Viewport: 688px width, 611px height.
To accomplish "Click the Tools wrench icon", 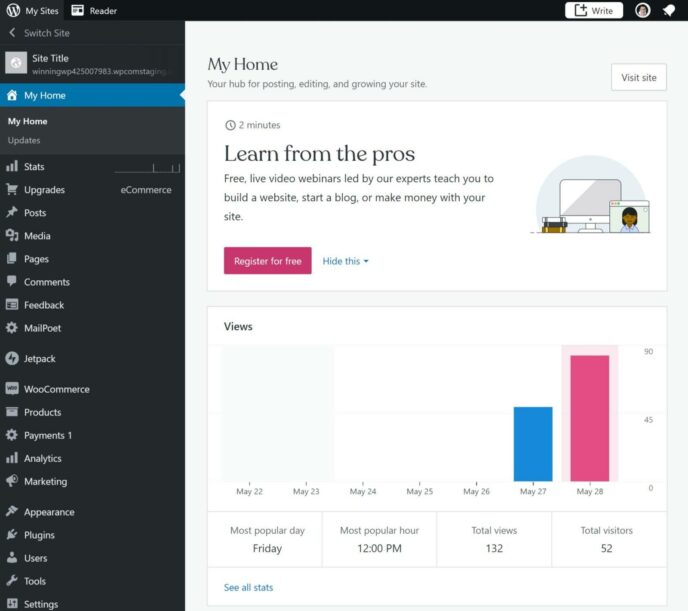I will click(x=12, y=580).
